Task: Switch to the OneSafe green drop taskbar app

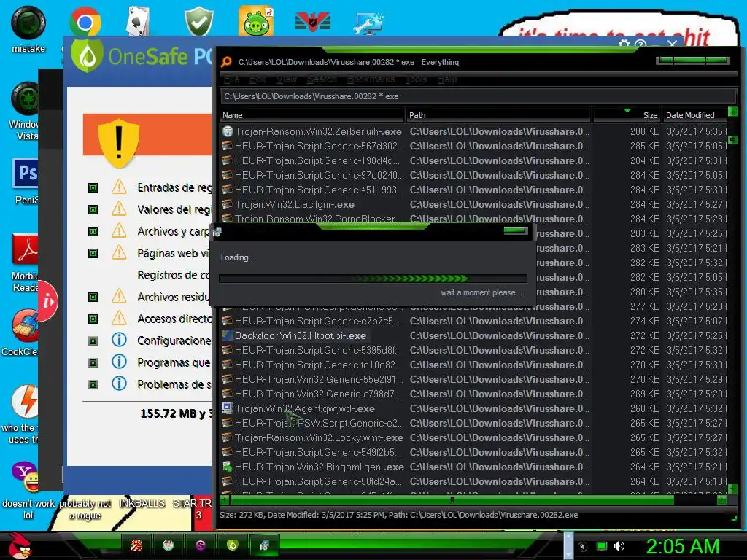Action: (232, 545)
